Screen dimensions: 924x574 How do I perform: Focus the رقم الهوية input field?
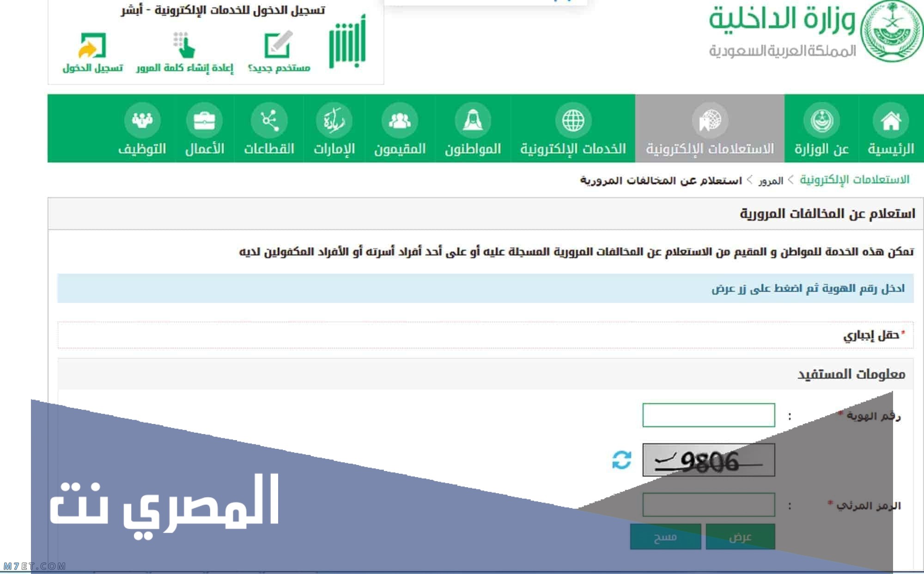[x=708, y=415]
